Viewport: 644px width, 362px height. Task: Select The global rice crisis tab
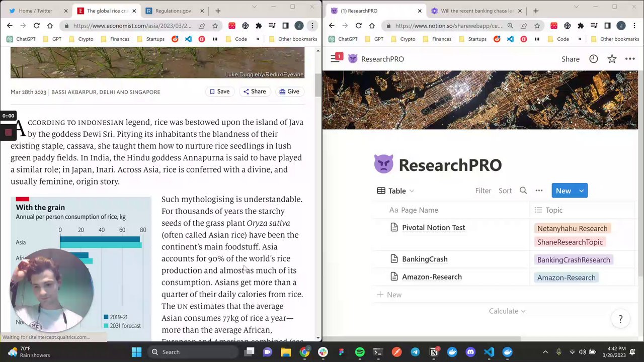(106, 11)
